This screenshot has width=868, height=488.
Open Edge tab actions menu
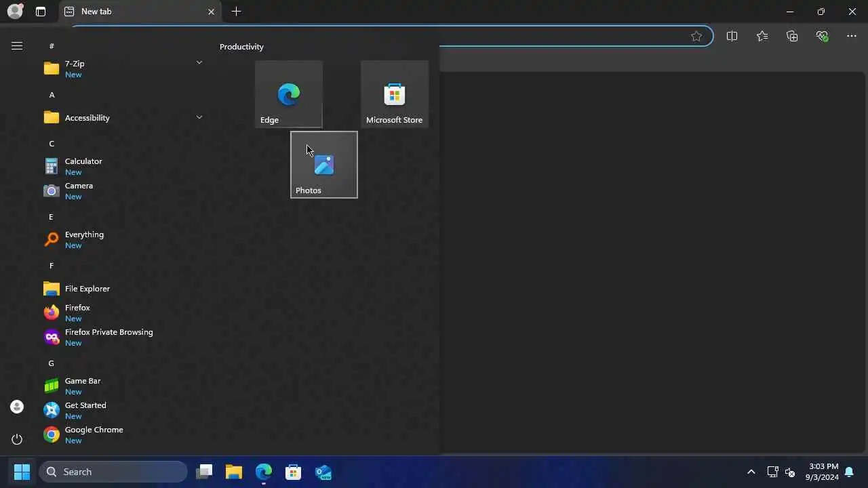[41, 12]
